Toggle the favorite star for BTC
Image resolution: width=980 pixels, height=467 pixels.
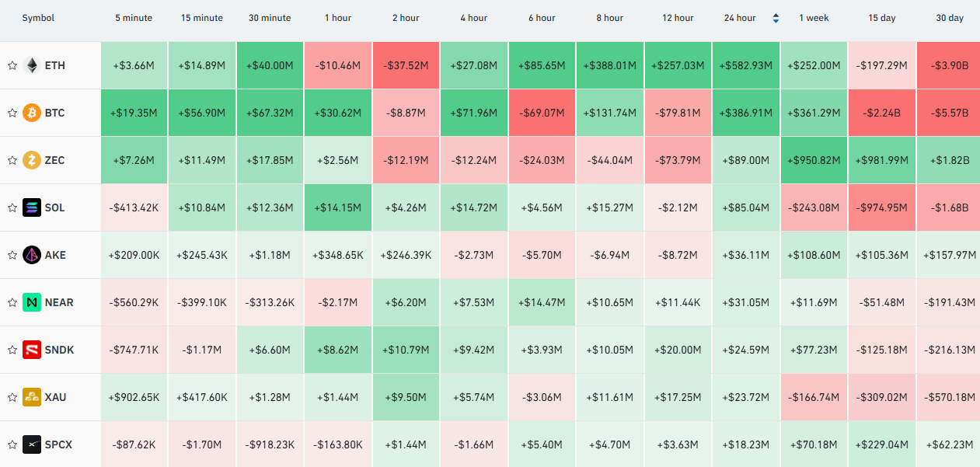[x=12, y=113]
